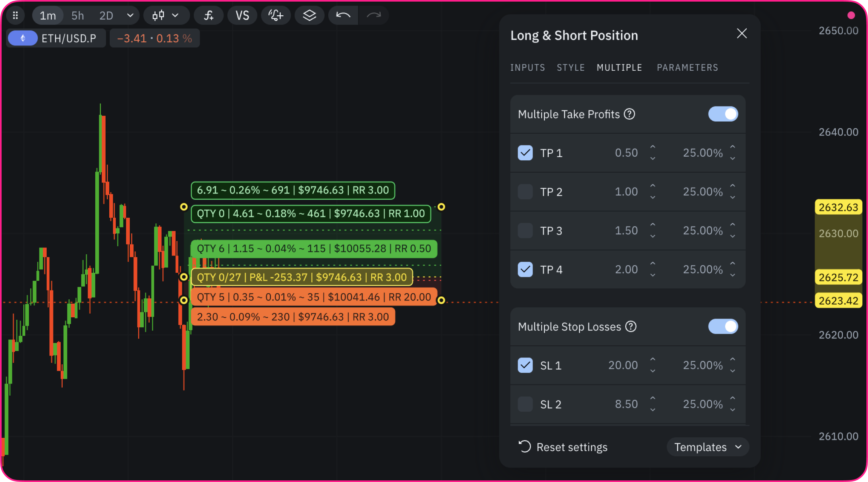Click the undo arrow icon

(343, 16)
